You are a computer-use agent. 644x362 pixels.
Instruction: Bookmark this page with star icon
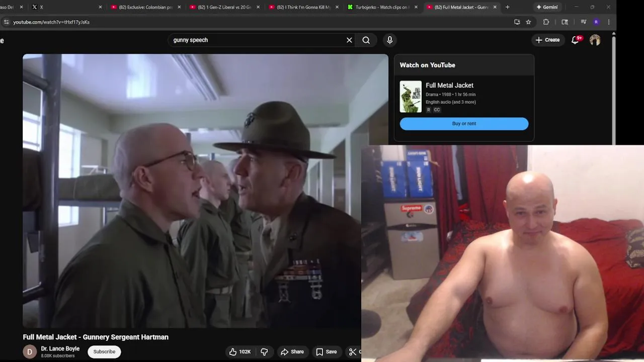(528, 22)
